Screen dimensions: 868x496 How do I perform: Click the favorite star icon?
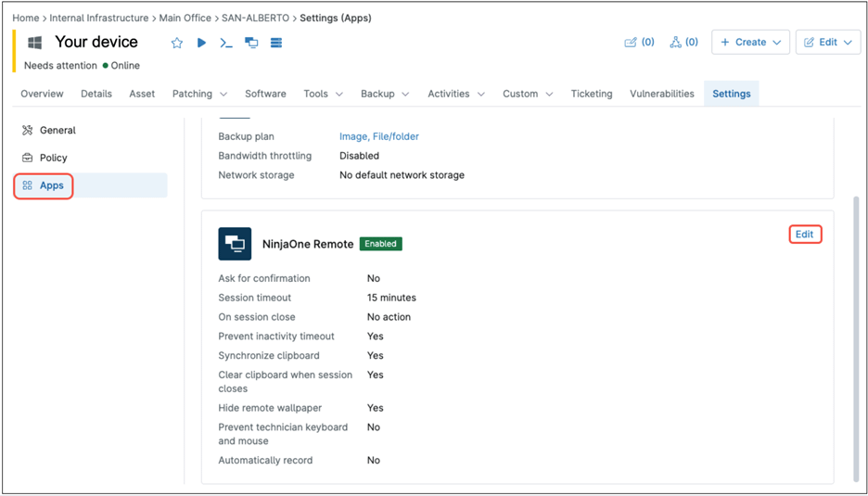click(x=177, y=43)
